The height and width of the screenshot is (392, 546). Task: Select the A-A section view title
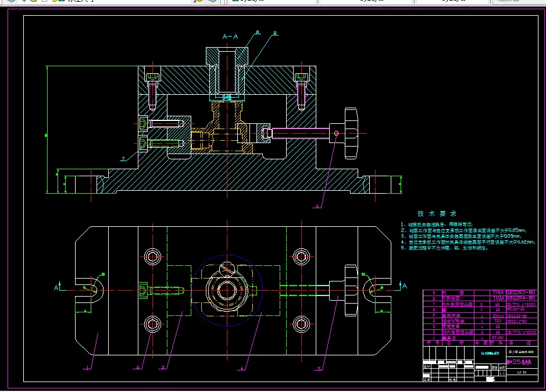click(x=230, y=36)
